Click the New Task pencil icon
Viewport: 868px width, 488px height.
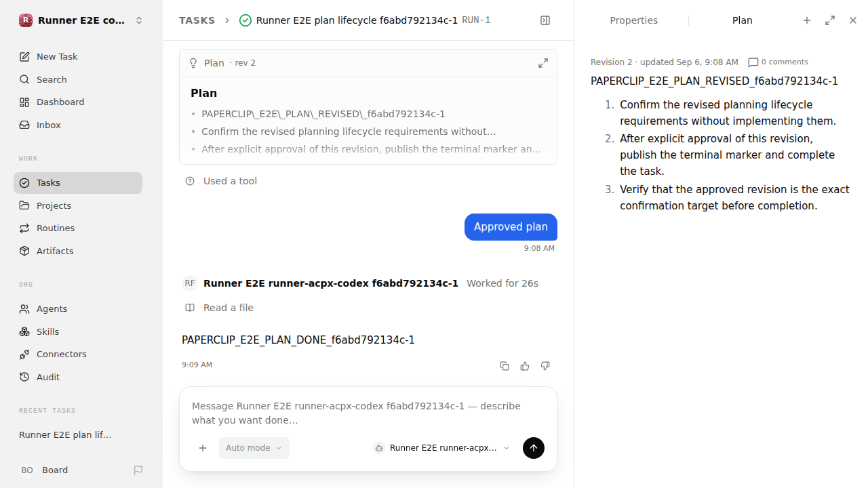pos(24,56)
